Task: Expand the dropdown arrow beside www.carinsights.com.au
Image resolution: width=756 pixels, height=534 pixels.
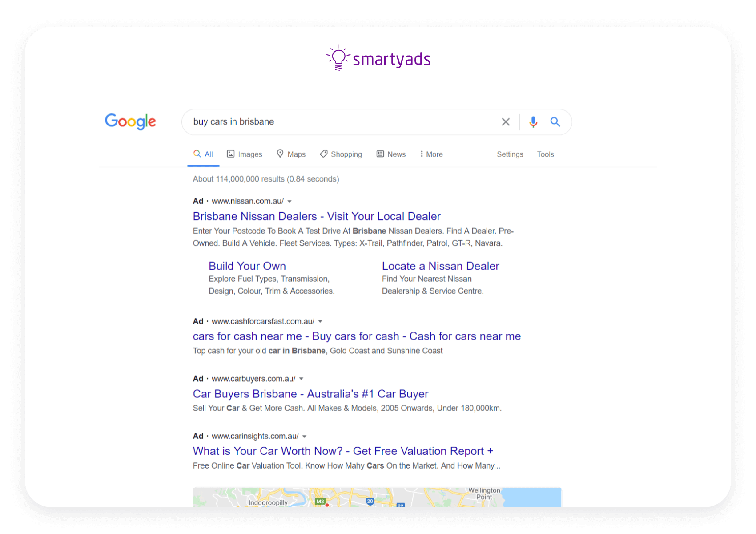Action: tap(305, 437)
